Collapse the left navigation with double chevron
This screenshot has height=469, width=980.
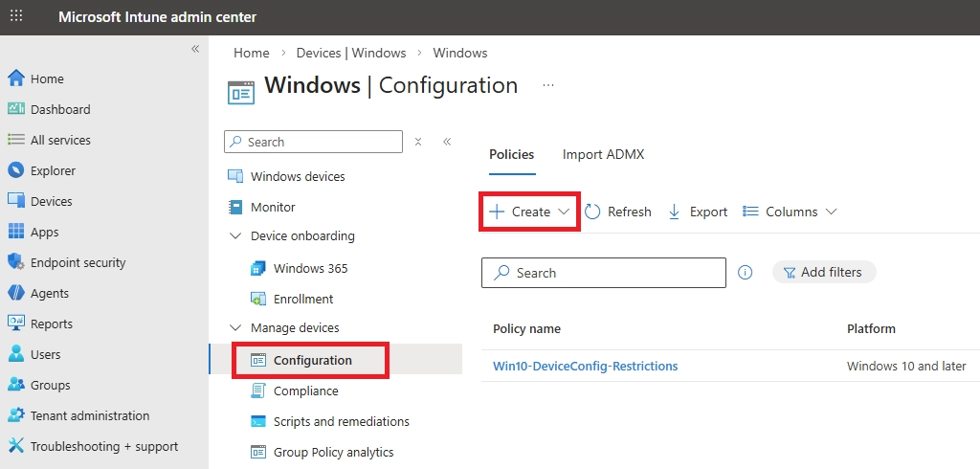coord(195,49)
